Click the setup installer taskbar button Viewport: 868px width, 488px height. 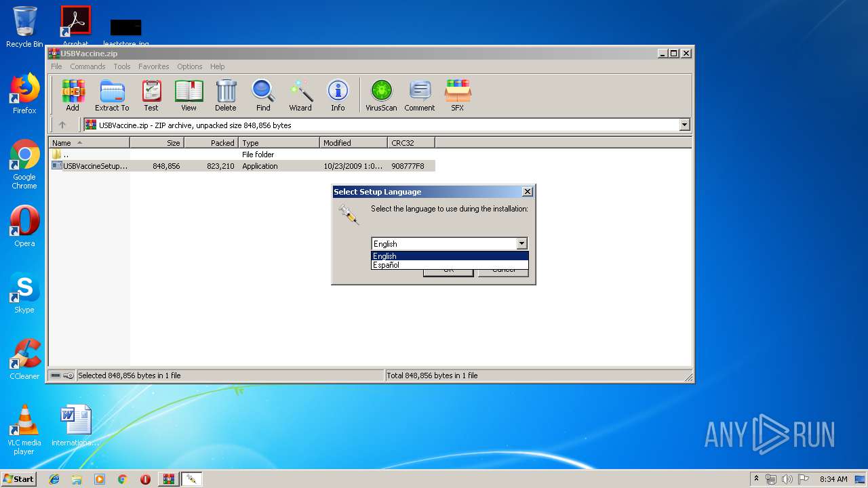pos(191,479)
